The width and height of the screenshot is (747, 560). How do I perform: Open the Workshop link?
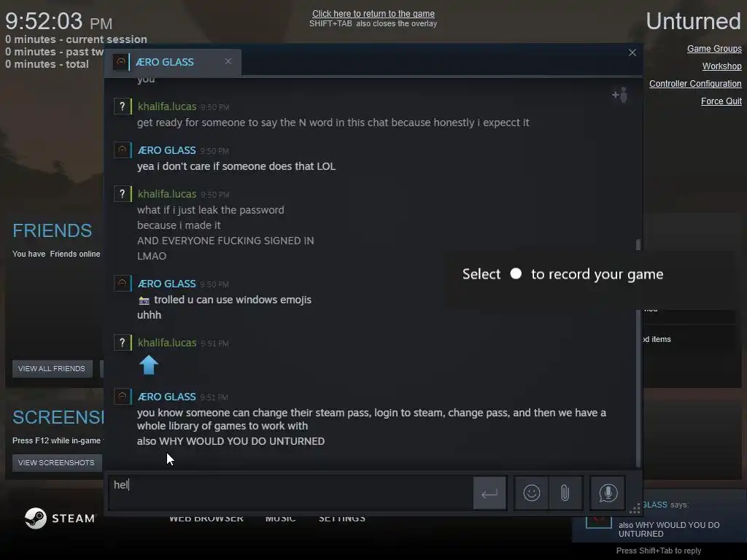click(721, 66)
